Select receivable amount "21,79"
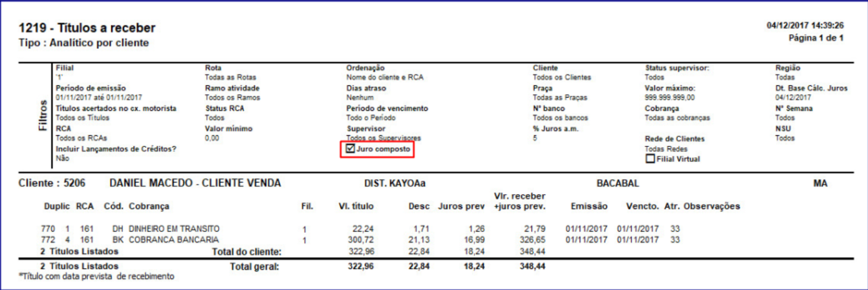868x290 pixels. [535, 229]
